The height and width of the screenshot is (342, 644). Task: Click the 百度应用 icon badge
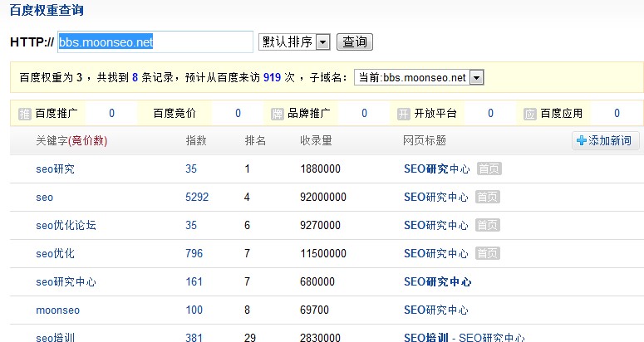click(529, 114)
